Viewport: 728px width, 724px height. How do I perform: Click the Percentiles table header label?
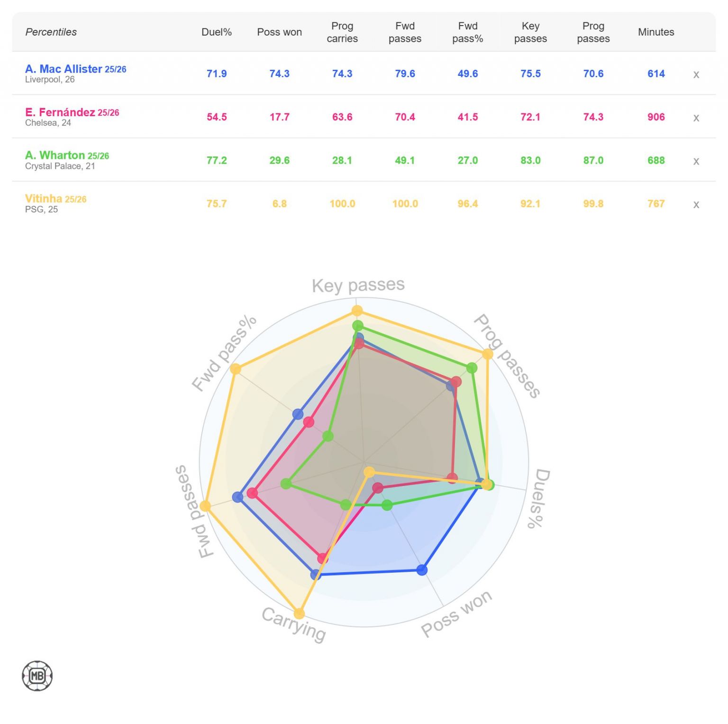tap(51, 32)
